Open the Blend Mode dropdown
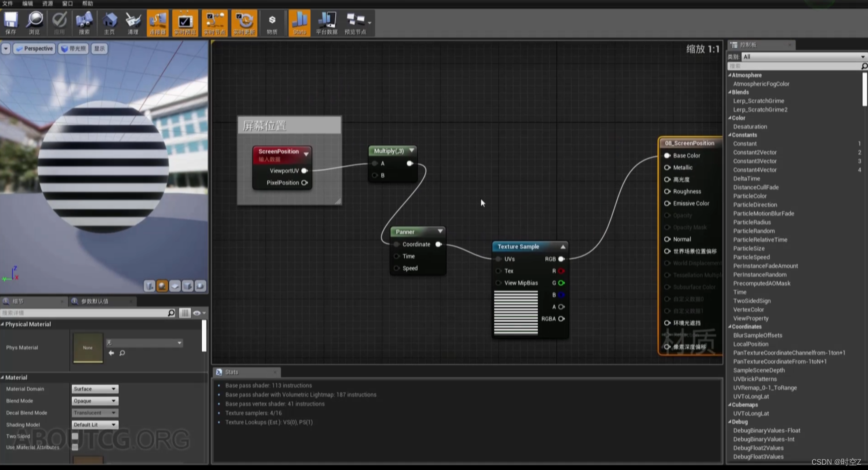The height and width of the screenshot is (470, 868). click(x=95, y=401)
